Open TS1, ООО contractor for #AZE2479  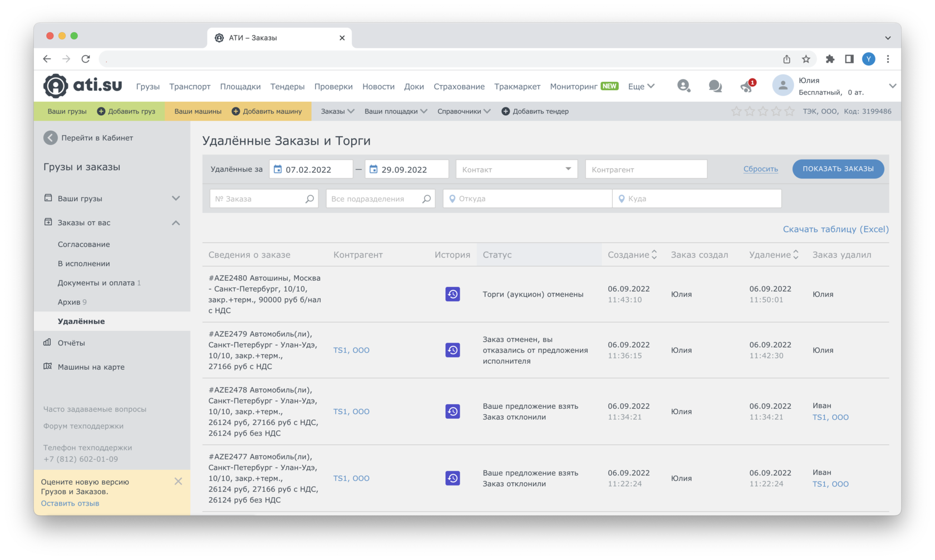pyautogui.click(x=351, y=350)
